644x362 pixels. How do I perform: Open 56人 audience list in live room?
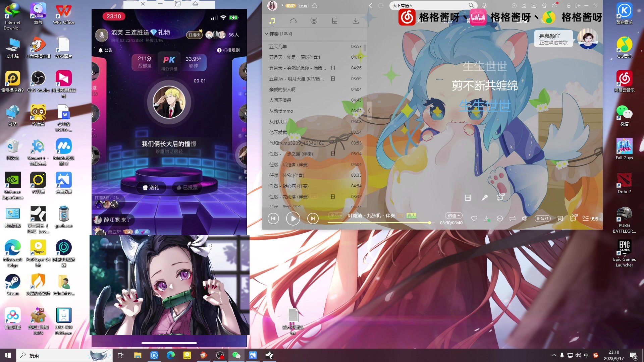[x=233, y=35]
